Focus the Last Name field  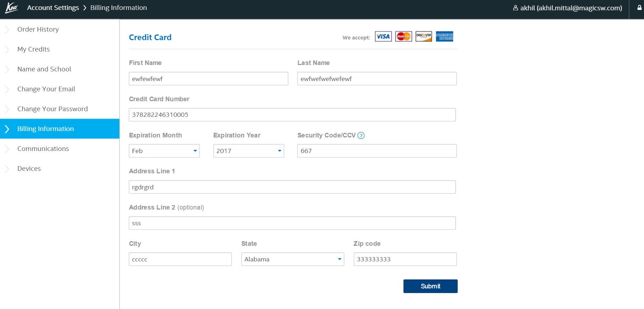(x=377, y=79)
